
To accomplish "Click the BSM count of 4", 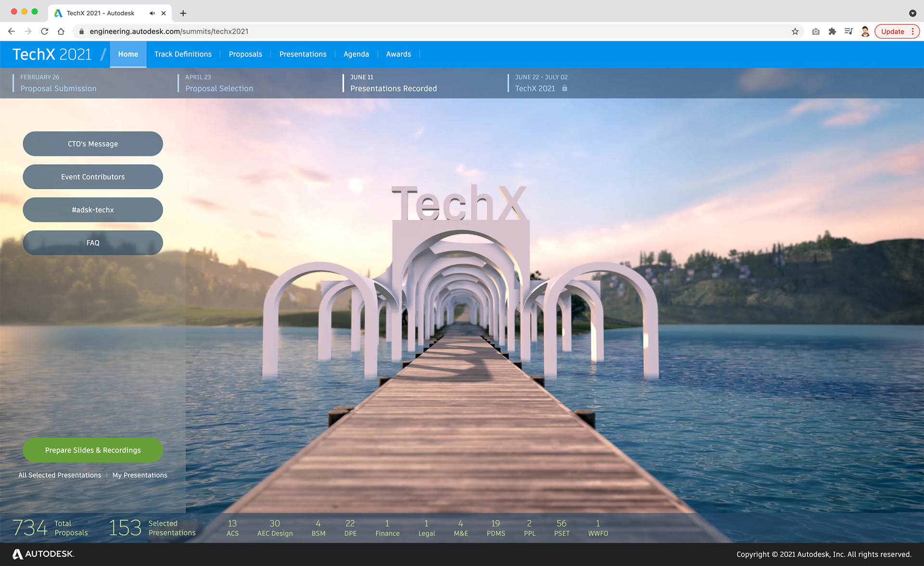I will [318, 527].
